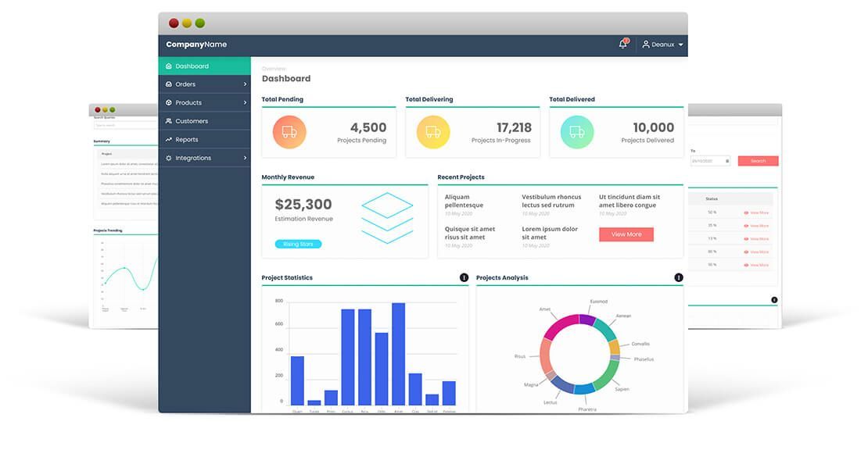Click the 10,000 Projects Delivered value
Viewport: 868px width, 450px height.
tap(653, 127)
